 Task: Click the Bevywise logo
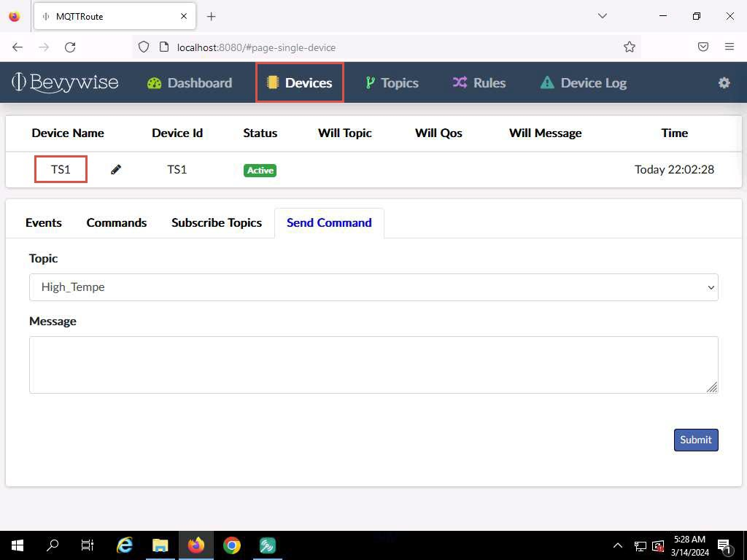tap(65, 82)
